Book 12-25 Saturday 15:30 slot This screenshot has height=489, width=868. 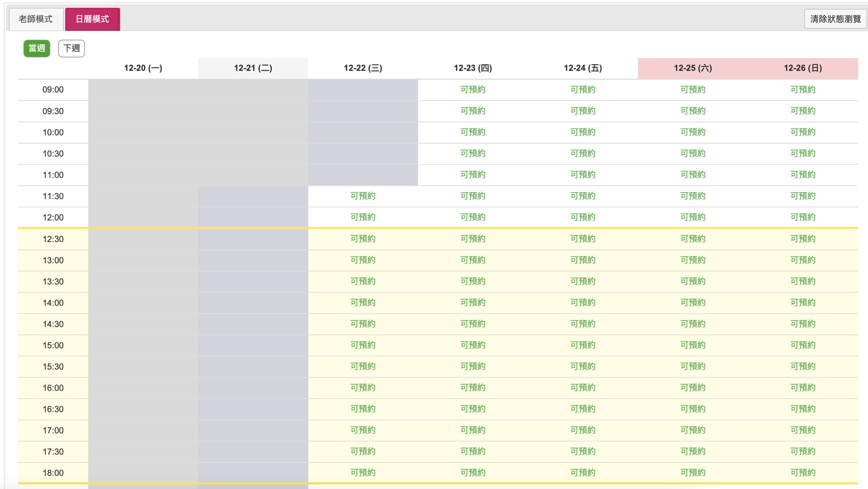click(693, 366)
